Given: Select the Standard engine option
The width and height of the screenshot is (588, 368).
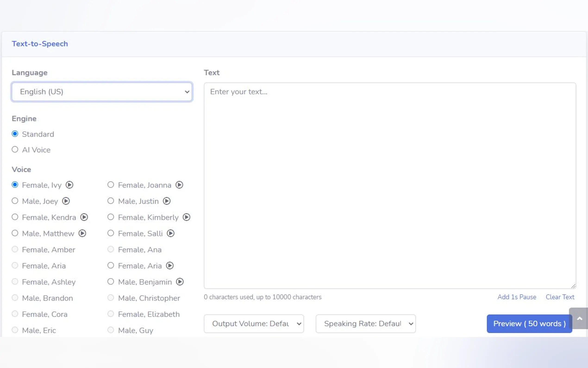Looking at the screenshot, I should coord(15,134).
